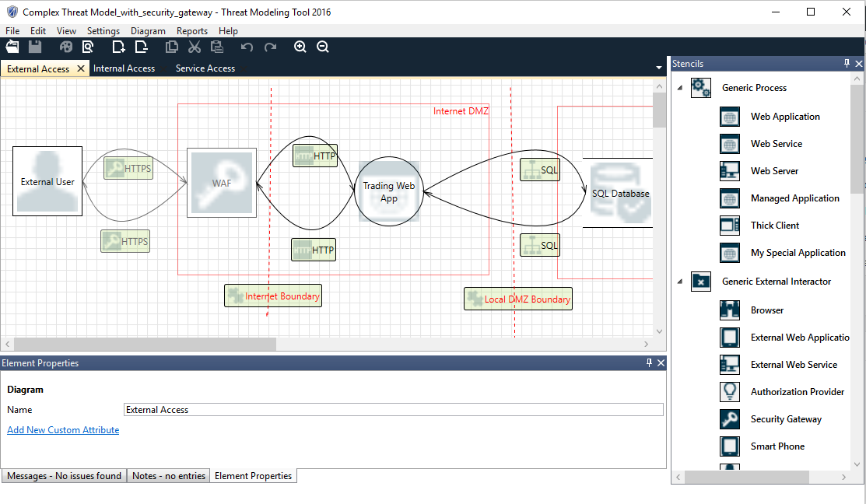866x504 pixels.
Task: Open the Settings menu
Action: [x=103, y=31]
